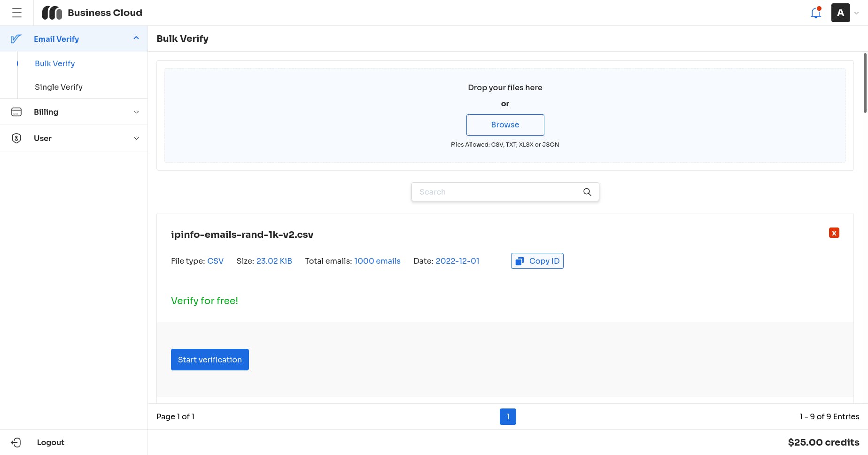Open notifications bell

point(816,13)
